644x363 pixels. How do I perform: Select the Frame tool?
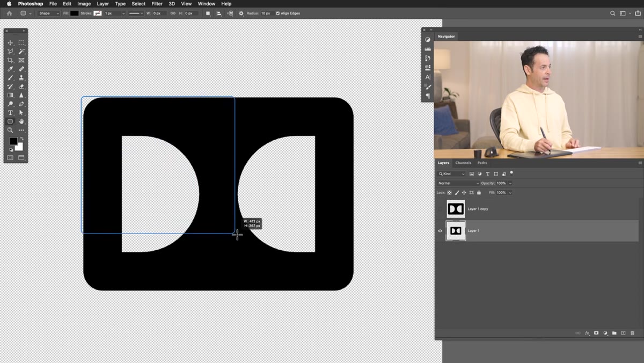coord(21,60)
